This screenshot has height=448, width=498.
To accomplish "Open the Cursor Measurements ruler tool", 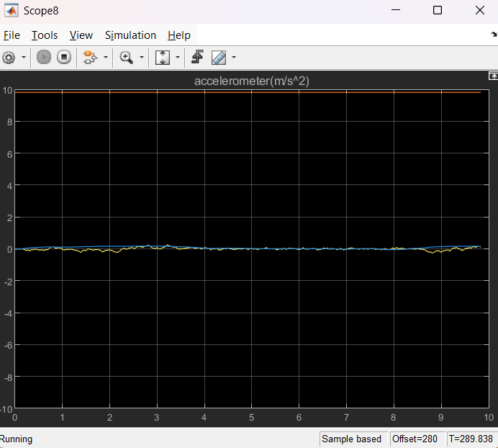I will point(219,58).
